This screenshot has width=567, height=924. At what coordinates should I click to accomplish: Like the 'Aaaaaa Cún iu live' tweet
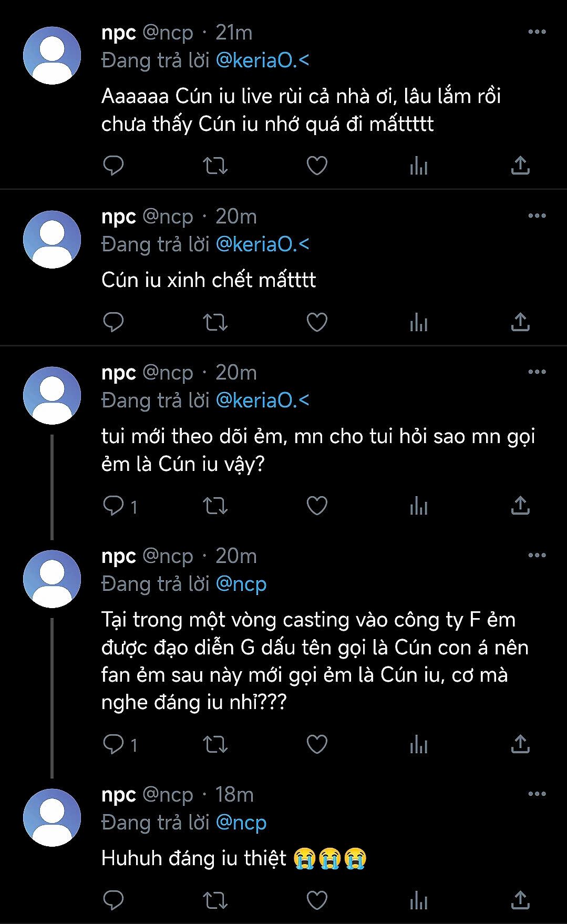tap(317, 166)
